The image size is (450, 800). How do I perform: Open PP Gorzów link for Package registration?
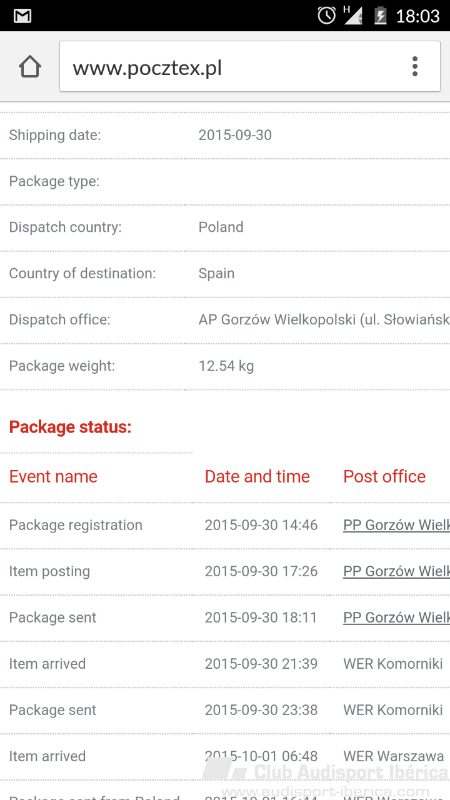pyautogui.click(x=396, y=525)
